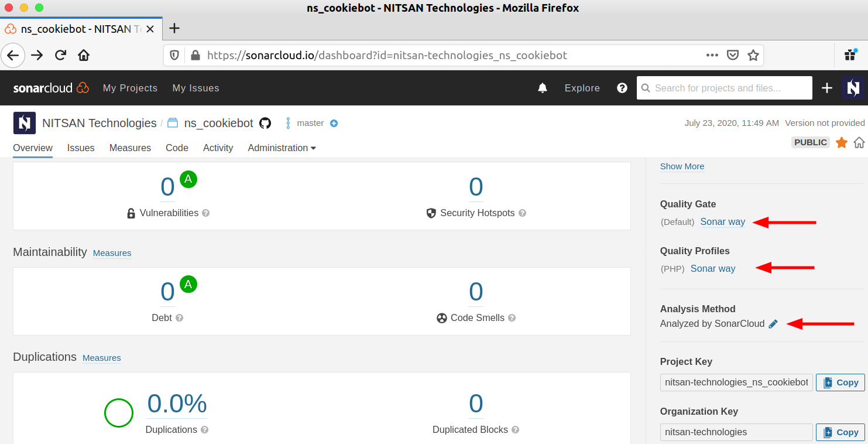Copy the Project Key

(x=840, y=382)
